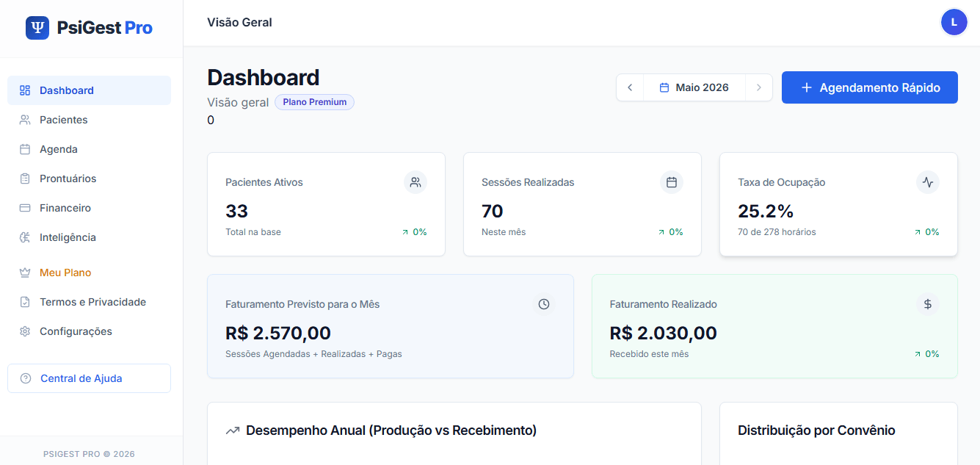The image size is (980, 465).
Task: Click the Sessões Realizadas calendar icon
Action: 672,182
